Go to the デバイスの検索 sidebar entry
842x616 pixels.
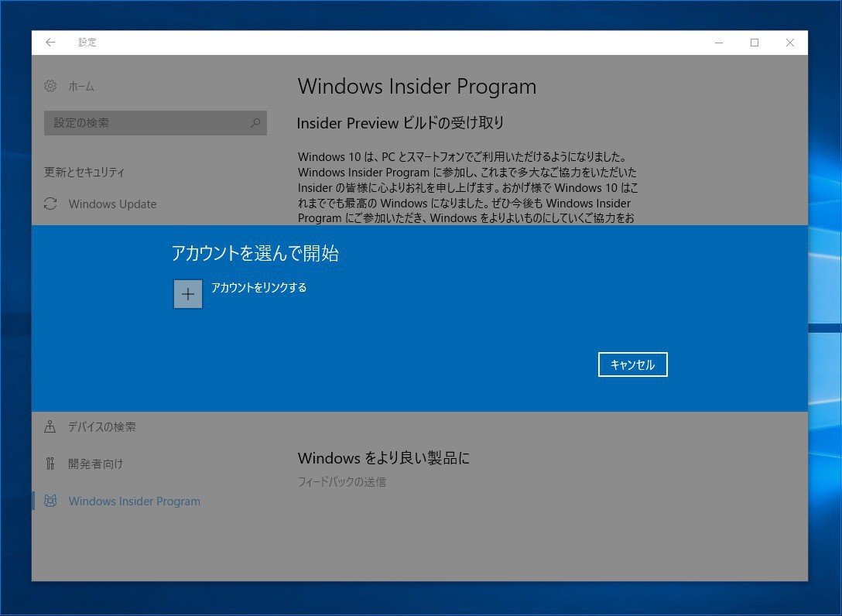coord(102,427)
